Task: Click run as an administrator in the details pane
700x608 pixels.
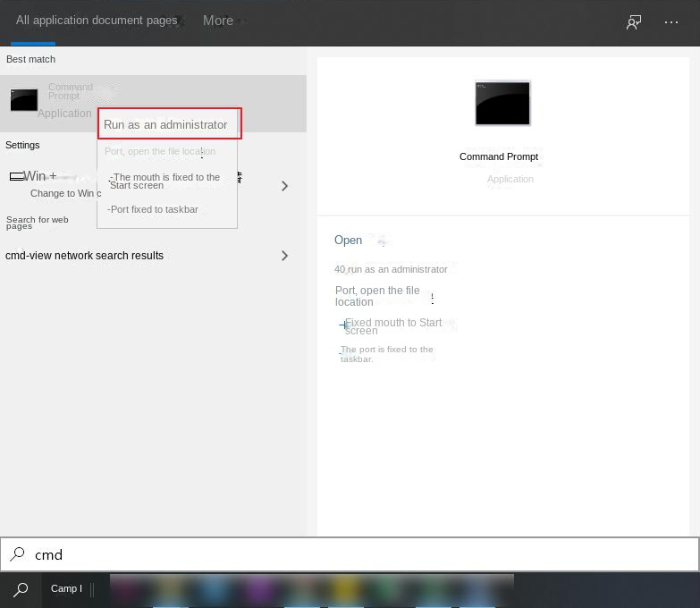Action: (x=391, y=269)
